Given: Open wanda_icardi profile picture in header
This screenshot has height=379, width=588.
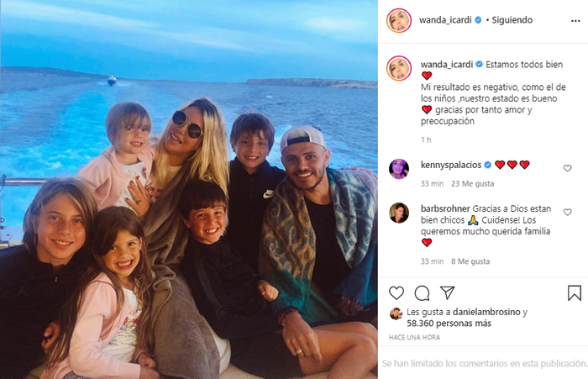Looking at the screenshot, I should (399, 20).
